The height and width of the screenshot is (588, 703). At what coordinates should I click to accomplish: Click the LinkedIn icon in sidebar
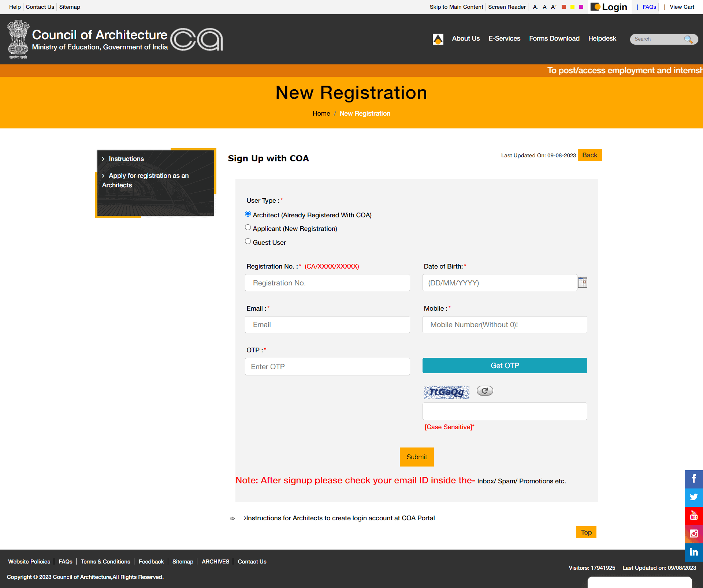coord(693,552)
